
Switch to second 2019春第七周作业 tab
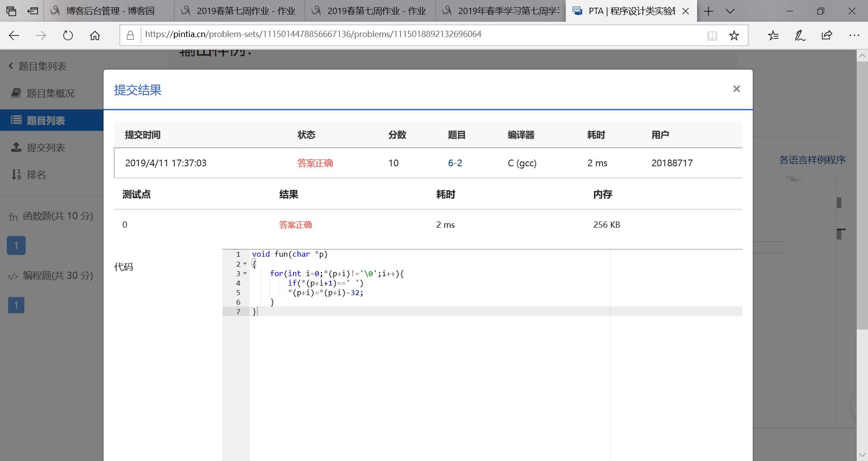240,11
